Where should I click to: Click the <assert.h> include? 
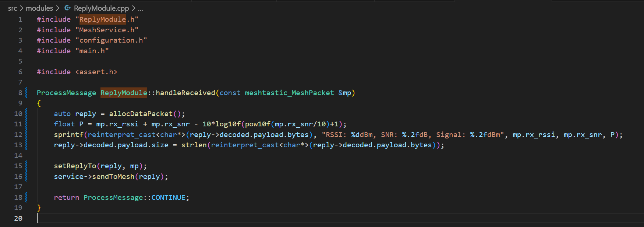[x=96, y=72]
